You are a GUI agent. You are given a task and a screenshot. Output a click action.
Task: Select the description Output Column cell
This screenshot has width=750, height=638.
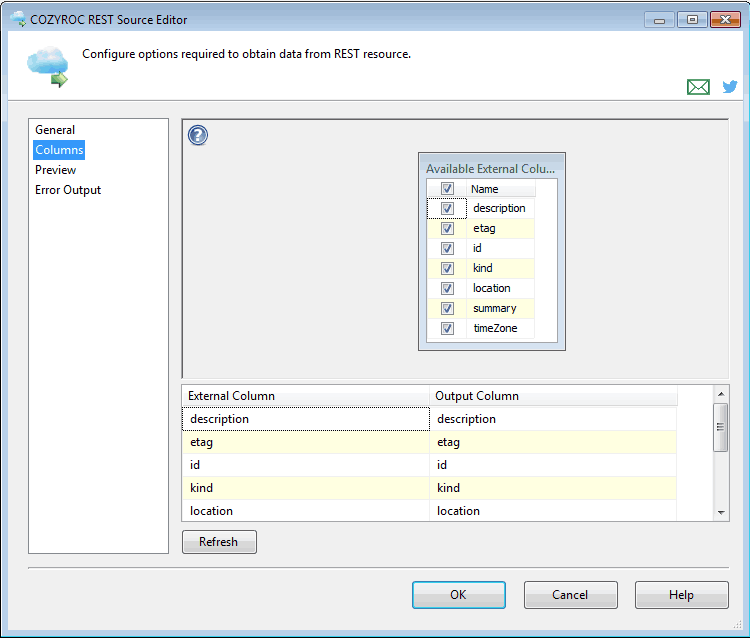(553, 419)
